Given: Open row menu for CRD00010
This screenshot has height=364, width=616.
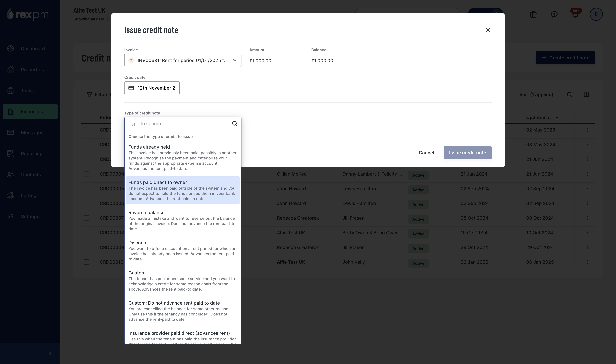Looking at the screenshot, I should [587, 262].
